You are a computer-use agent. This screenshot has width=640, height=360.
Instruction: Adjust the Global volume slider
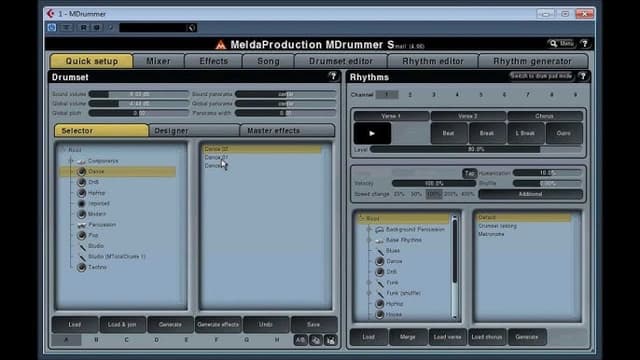tap(139, 104)
